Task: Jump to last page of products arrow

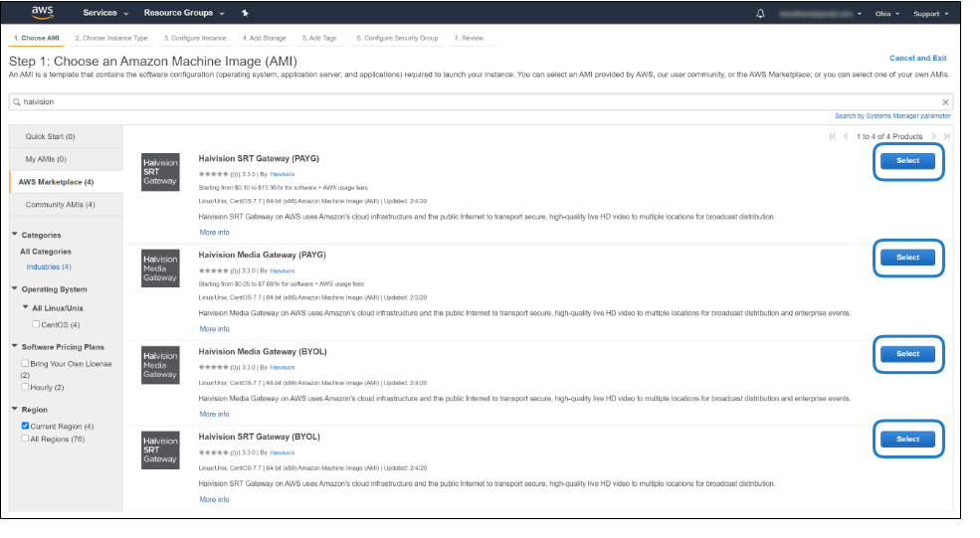Action: coord(946,136)
